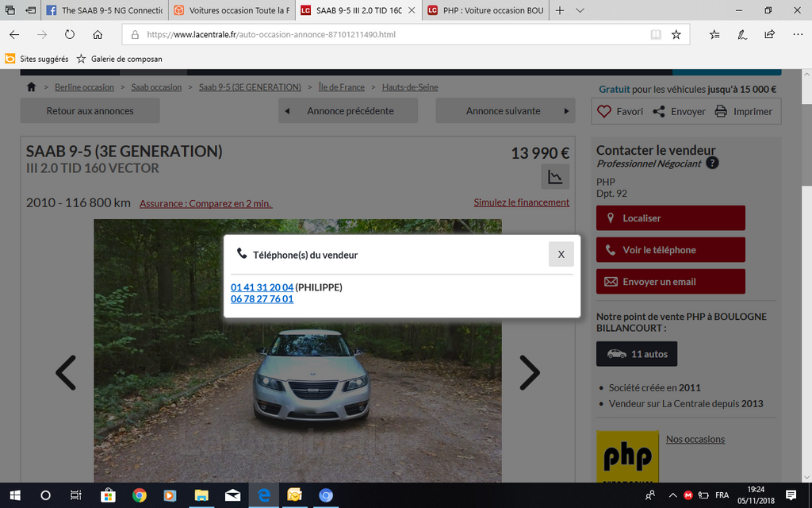812x508 pixels.
Task: Open Simulez le financement link
Action: click(522, 202)
